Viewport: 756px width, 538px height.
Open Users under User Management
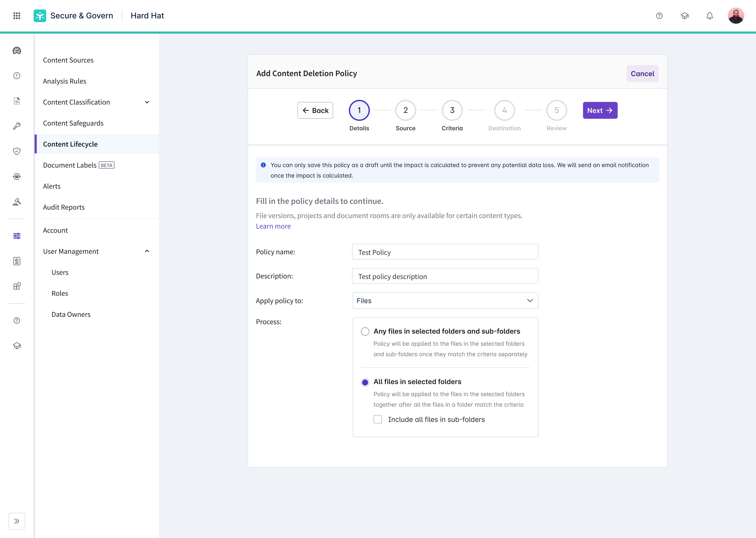point(60,272)
